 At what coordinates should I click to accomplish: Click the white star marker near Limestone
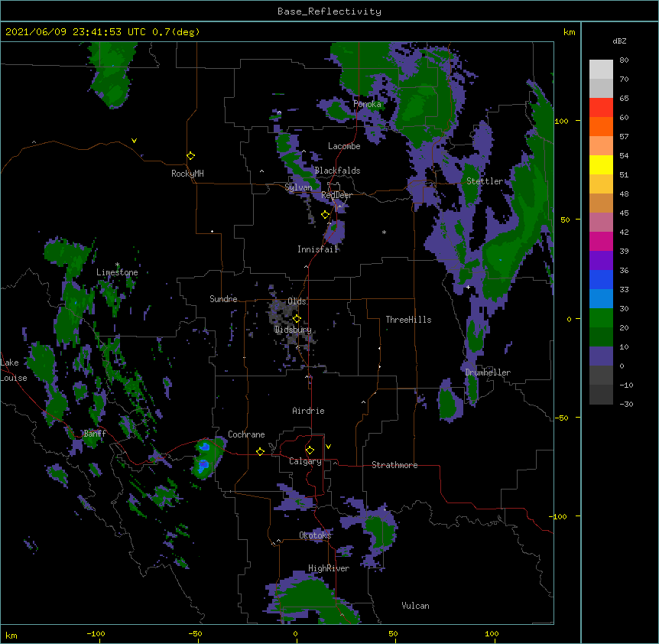pyautogui.click(x=117, y=265)
